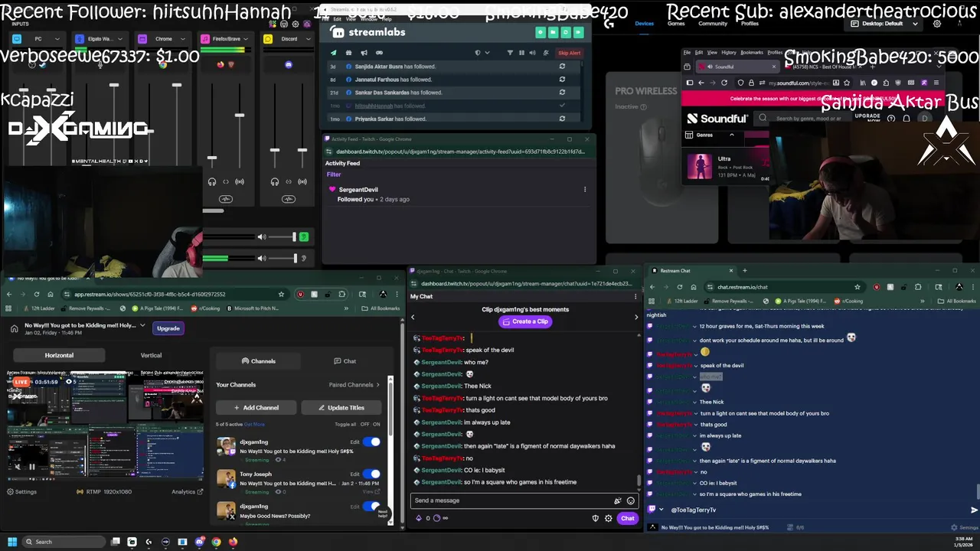Click the Add Channel button
The height and width of the screenshot is (551, 980).
tap(256, 408)
